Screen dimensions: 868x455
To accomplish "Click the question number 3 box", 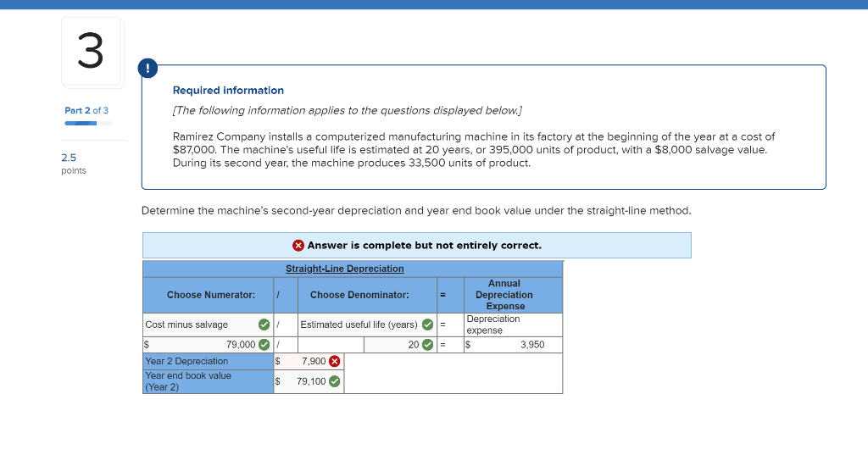I will coord(92,52).
